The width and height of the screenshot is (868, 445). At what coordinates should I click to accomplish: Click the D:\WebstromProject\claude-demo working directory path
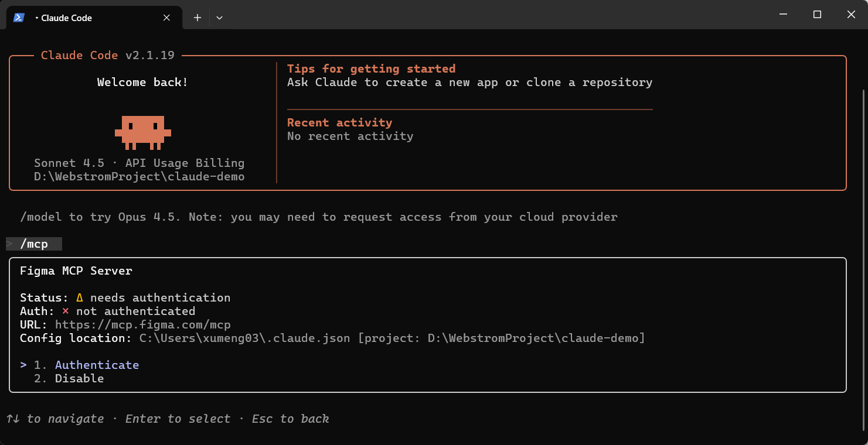click(139, 176)
